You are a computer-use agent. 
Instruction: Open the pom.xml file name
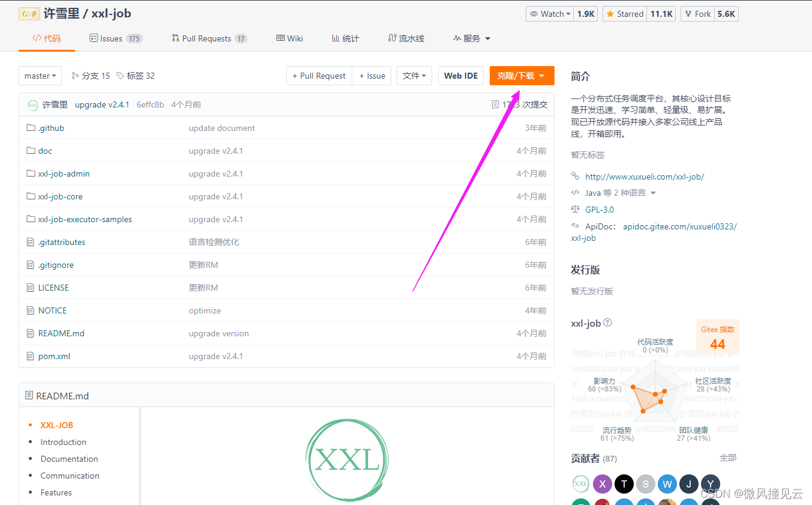pos(54,356)
